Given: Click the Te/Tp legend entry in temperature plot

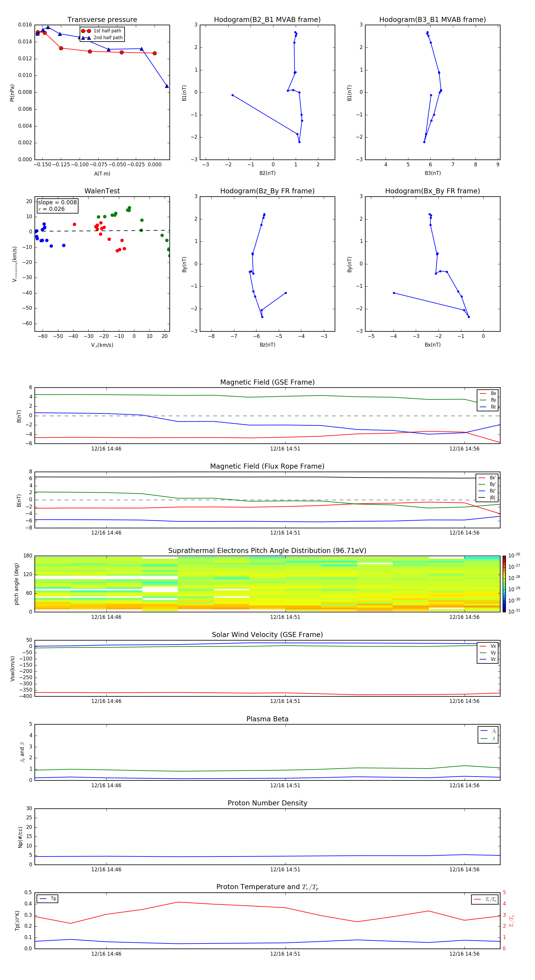Looking at the screenshot, I should (485, 899).
